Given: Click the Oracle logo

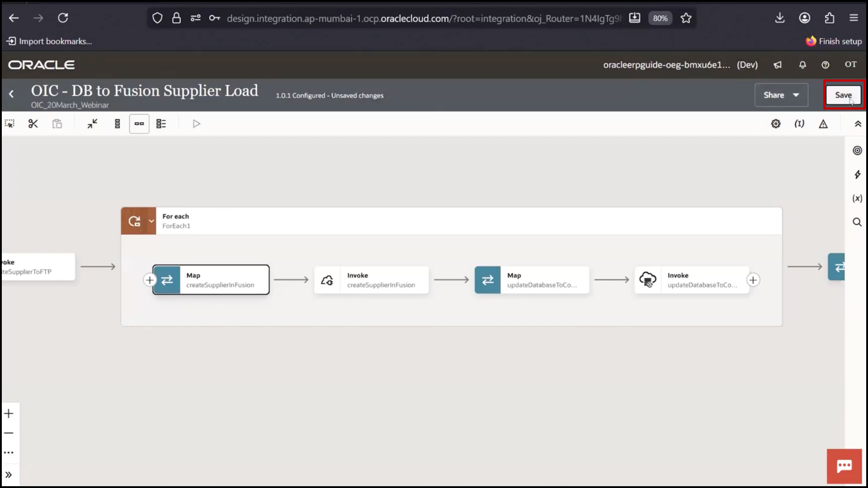Looking at the screenshot, I should click(x=42, y=65).
